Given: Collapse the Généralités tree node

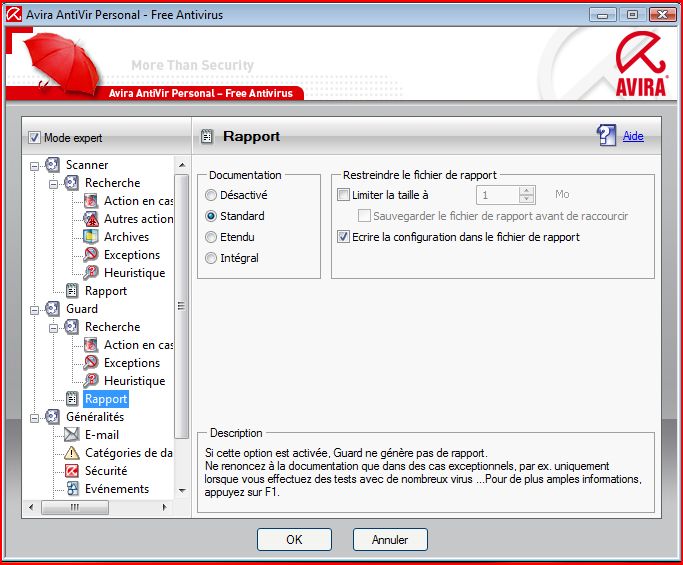Looking at the screenshot, I should pyautogui.click(x=34, y=418).
